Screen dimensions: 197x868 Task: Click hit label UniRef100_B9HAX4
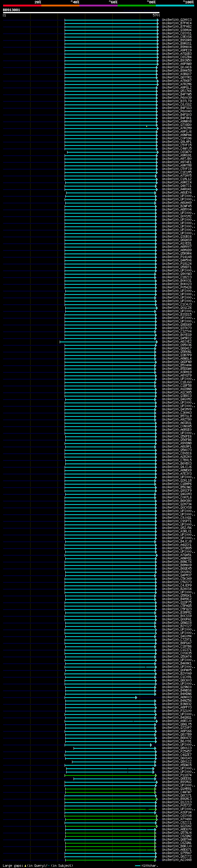tap(177, 47)
